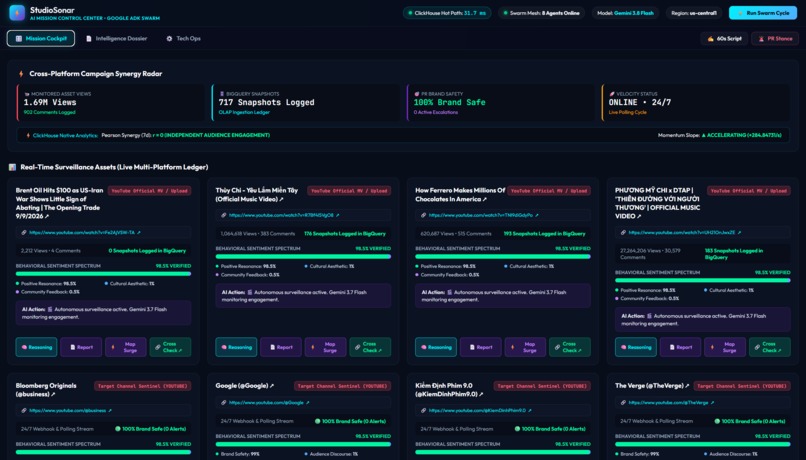
Task: Open Reasoning on the Ferrero card
Action: coord(436,347)
